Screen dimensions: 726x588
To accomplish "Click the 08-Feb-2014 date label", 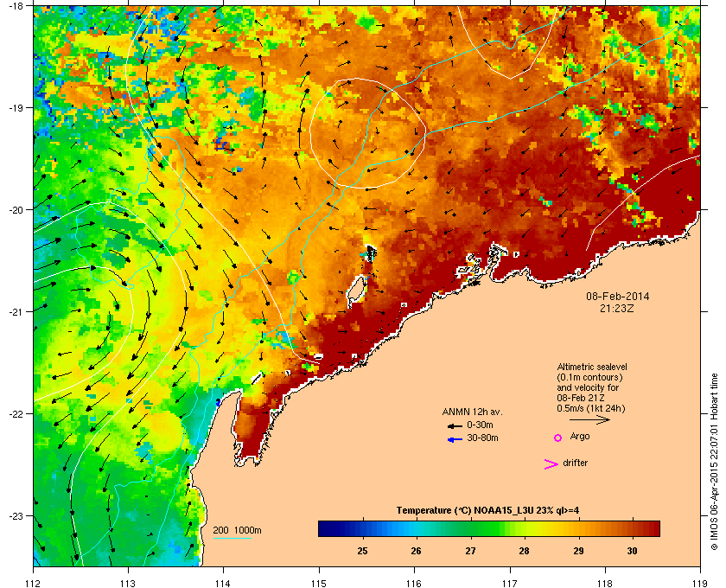I will [618, 297].
